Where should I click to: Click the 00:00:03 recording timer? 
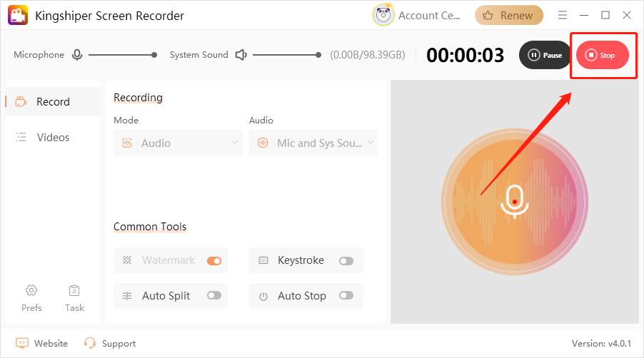[465, 55]
